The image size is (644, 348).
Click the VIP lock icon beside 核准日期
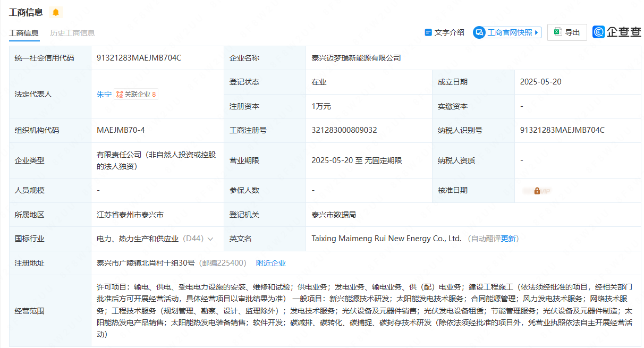click(x=537, y=191)
